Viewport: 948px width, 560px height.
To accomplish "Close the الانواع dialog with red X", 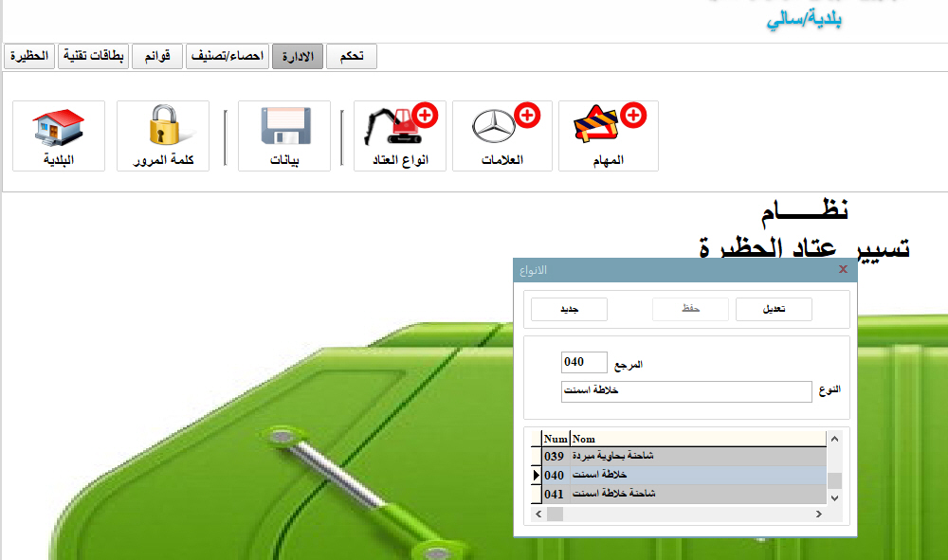I will [x=844, y=270].
